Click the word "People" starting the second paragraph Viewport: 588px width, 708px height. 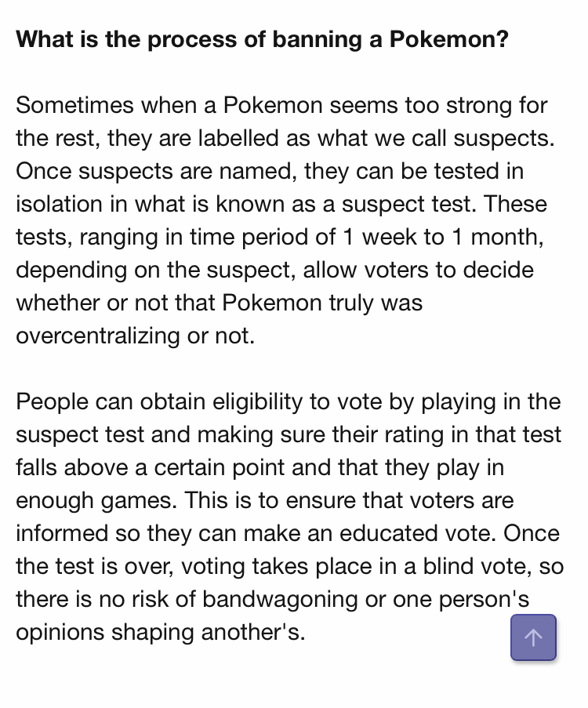coord(52,402)
